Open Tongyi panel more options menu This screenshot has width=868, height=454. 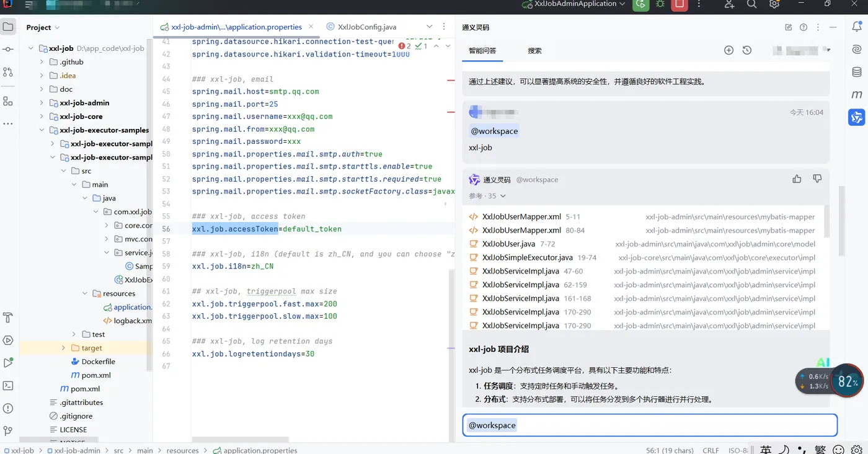(x=818, y=27)
